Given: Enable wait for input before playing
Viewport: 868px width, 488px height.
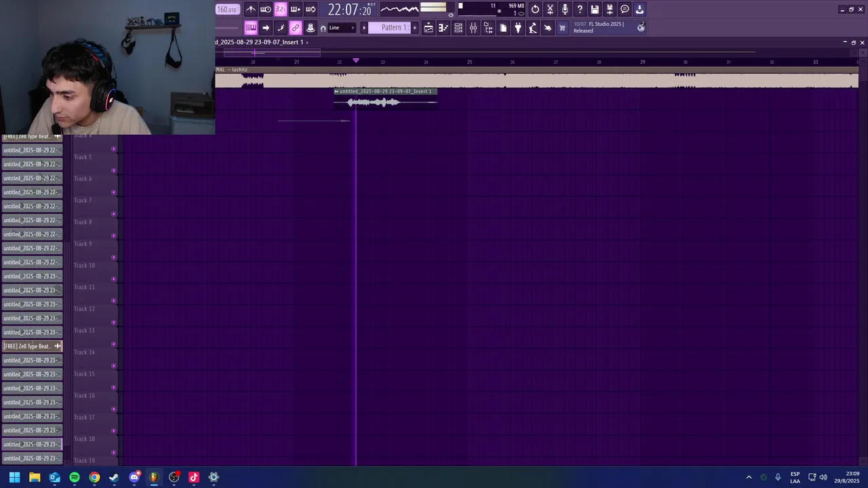Looking at the screenshot, I should (266, 9).
